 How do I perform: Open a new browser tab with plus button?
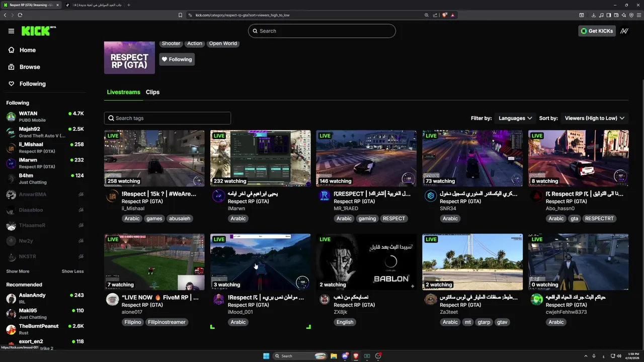128,5
